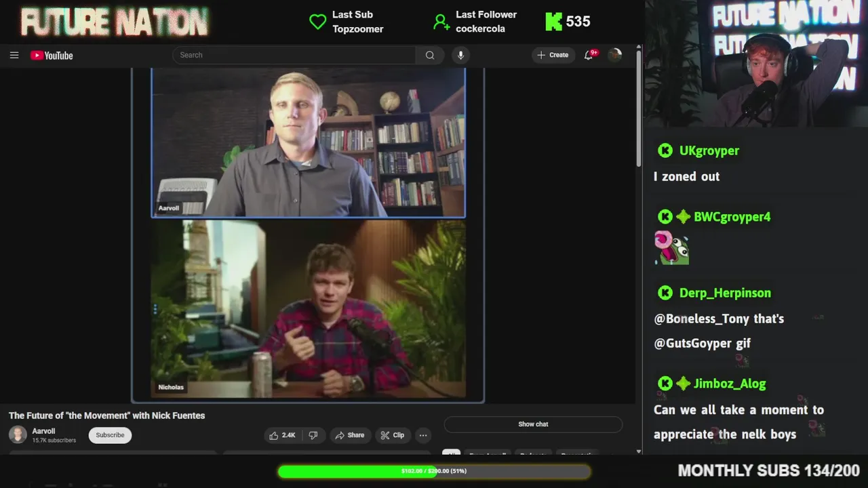868x488 pixels.
Task: Click the streamer webcam feed
Action: 756,64
